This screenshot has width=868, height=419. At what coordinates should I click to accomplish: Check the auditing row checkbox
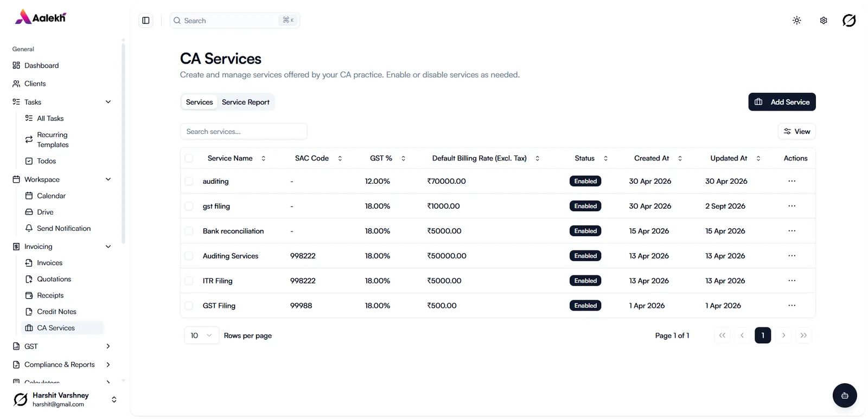pyautogui.click(x=189, y=181)
